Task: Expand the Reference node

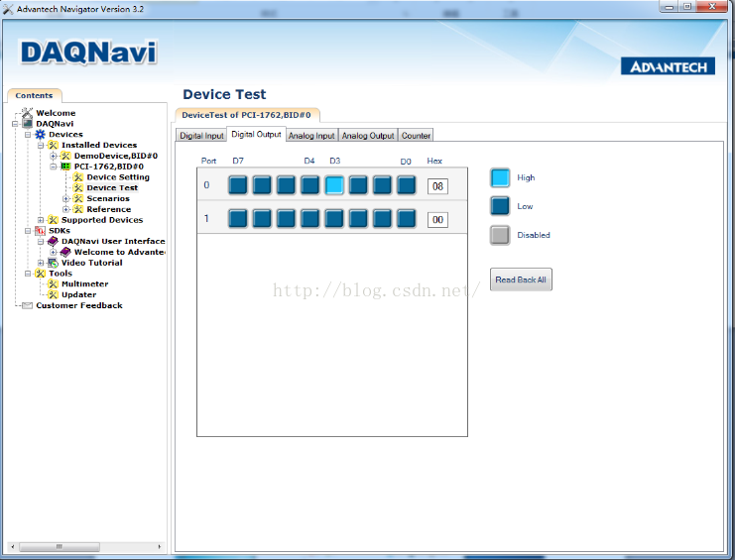Action: pos(65,210)
